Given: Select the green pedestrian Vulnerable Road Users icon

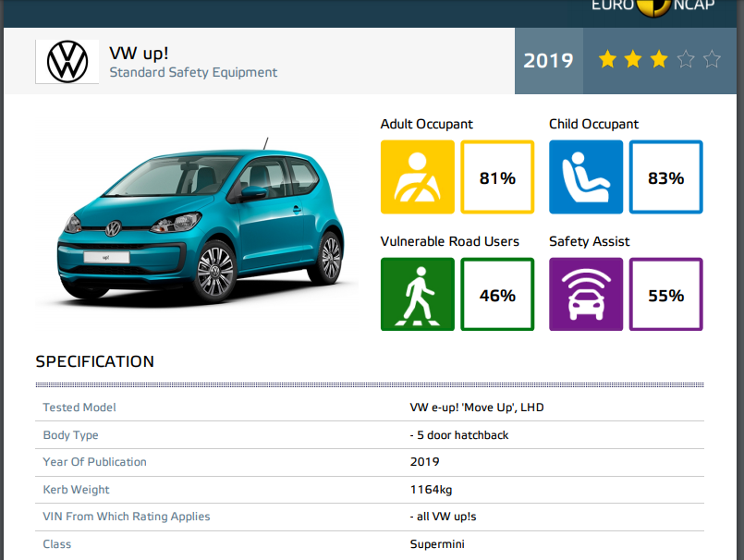Looking at the screenshot, I should click(418, 294).
